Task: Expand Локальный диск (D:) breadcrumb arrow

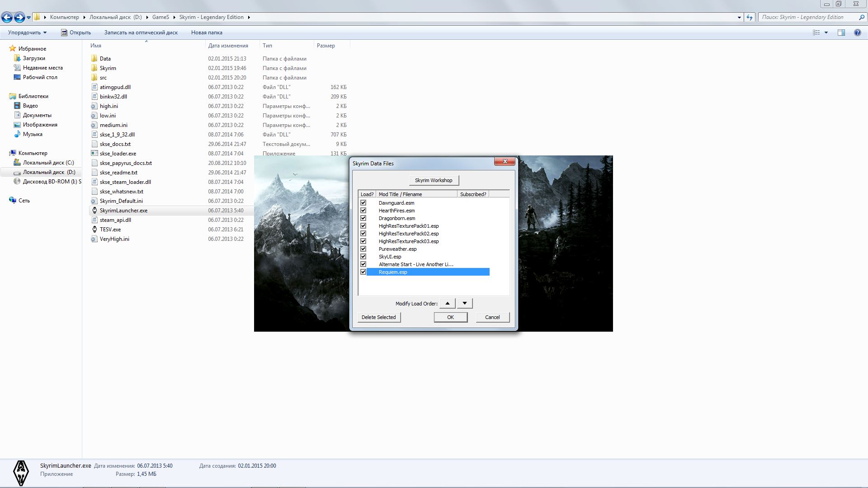Action: (x=147, y=17)
